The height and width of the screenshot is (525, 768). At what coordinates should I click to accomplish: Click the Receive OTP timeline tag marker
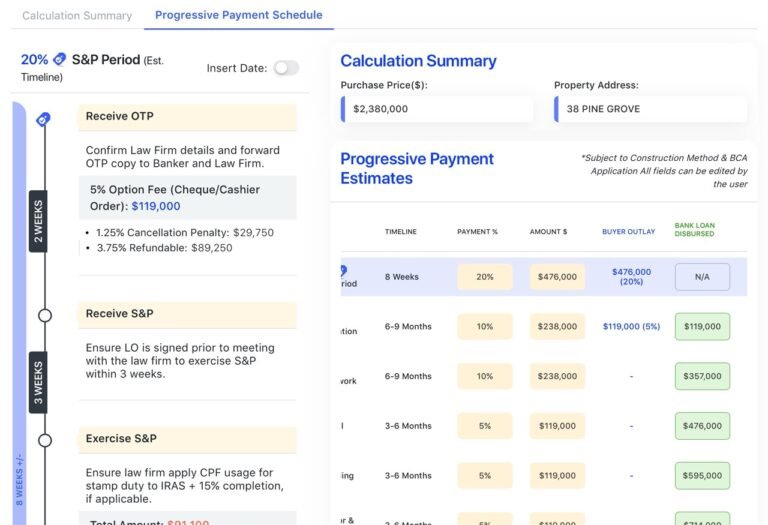point(44,119)
